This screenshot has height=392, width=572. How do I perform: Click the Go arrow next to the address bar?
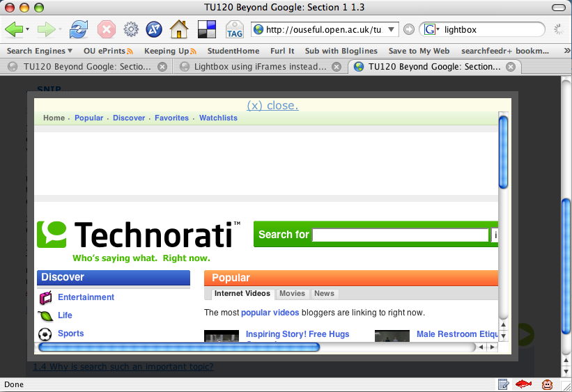click(x=409, y=29)
